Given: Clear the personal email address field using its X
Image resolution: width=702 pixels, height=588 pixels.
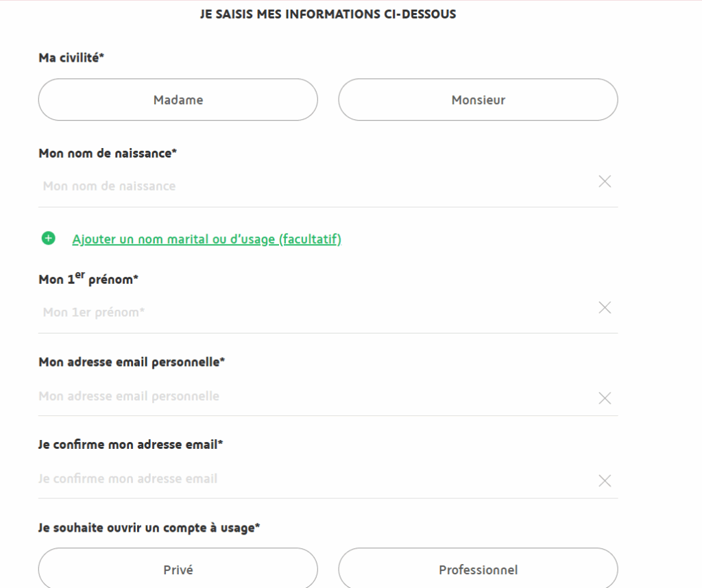Looking at the screenshot, I should pyautogui.click(x=605, y=398).
